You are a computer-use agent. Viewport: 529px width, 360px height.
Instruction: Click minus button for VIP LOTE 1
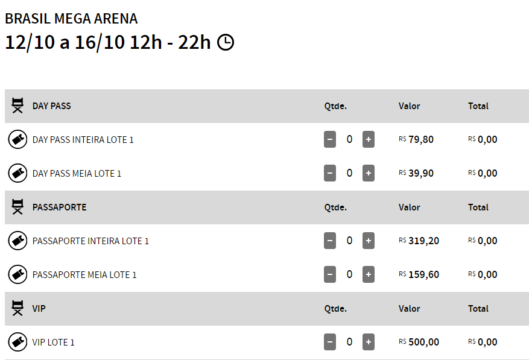[330, 342]
